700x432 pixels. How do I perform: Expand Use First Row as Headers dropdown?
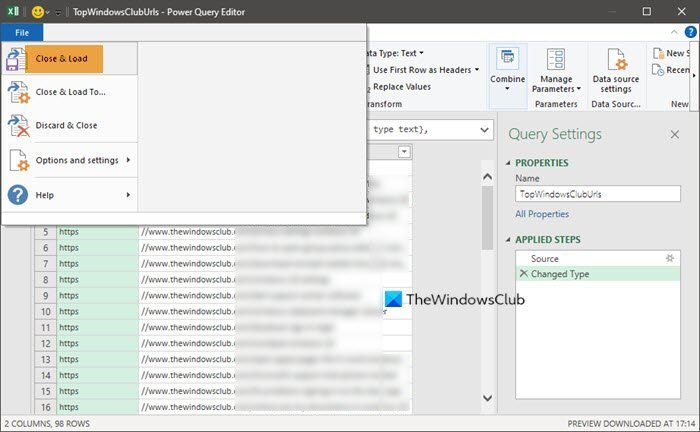(477, 70)
